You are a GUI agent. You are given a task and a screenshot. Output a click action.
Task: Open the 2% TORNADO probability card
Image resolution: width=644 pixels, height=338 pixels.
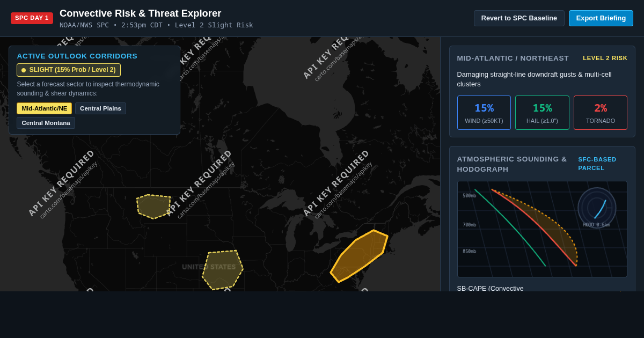(601, 113)
